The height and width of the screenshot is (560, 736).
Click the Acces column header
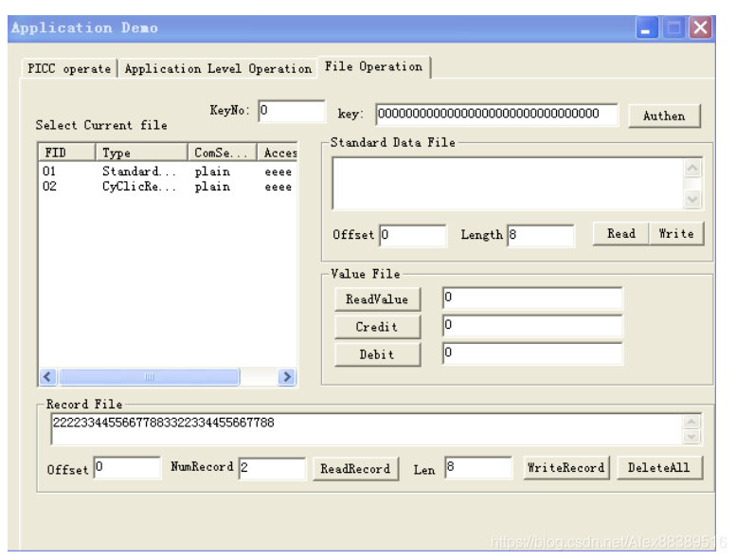(x=278, y=153)
